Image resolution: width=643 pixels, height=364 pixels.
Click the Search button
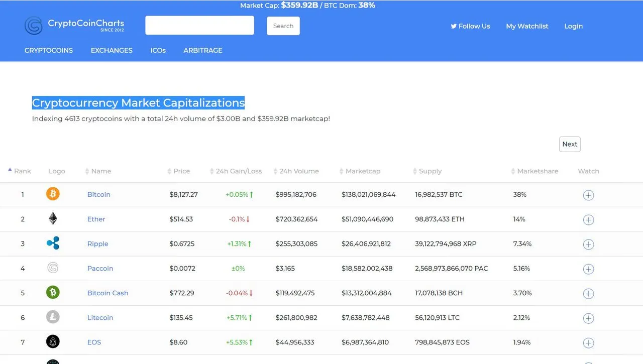283,26
